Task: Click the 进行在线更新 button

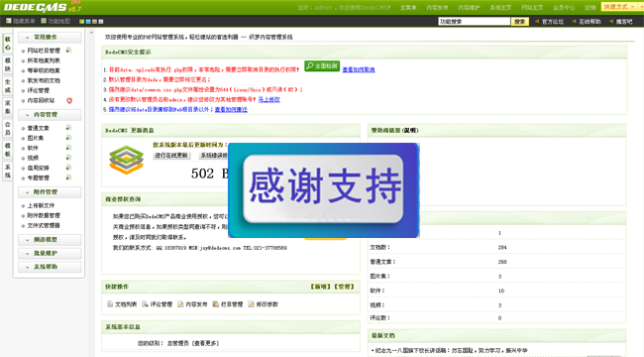Action: [x=171, y=156]
